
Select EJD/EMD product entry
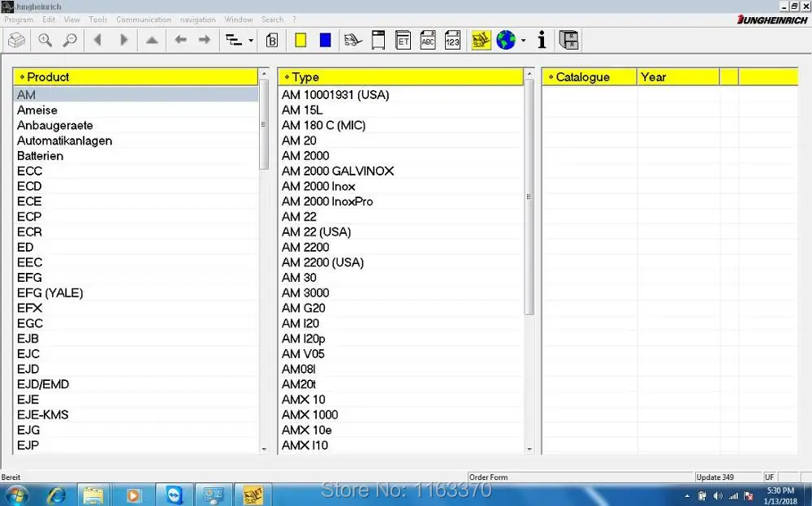point(136,384)
